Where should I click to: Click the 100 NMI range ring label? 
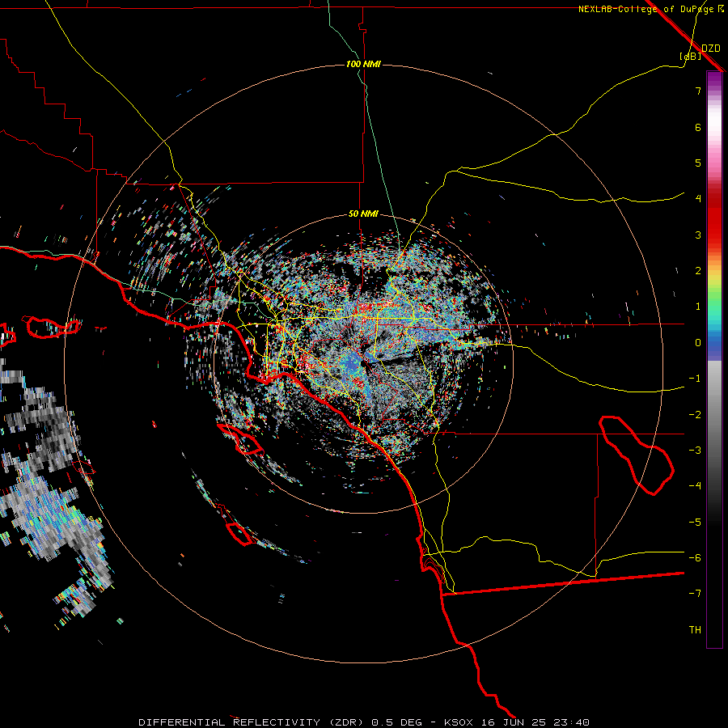pyautogui.click(x=363, y=64)
